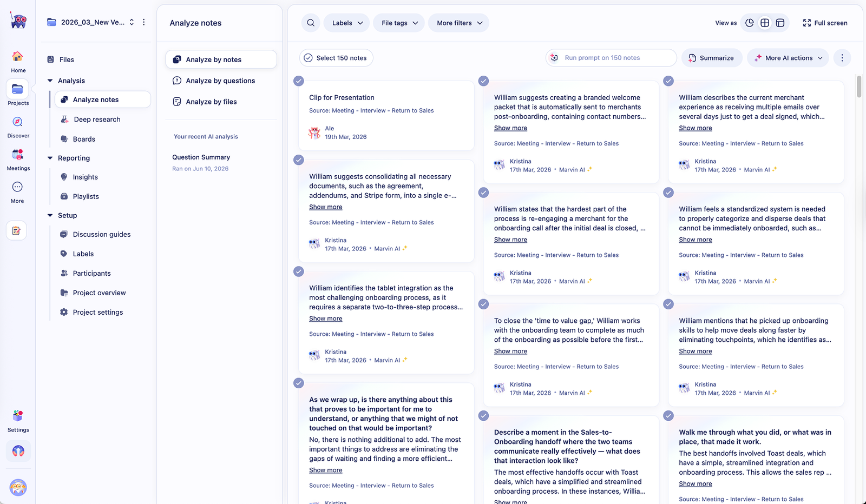The image size is (866, 504).
Task: Open the Discover compass icon
Action: 18,122
